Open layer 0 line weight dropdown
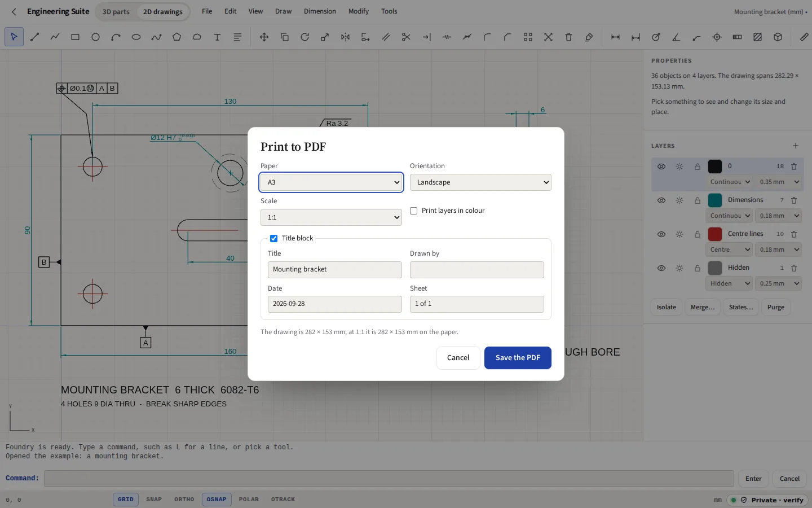 click(779, 182)
